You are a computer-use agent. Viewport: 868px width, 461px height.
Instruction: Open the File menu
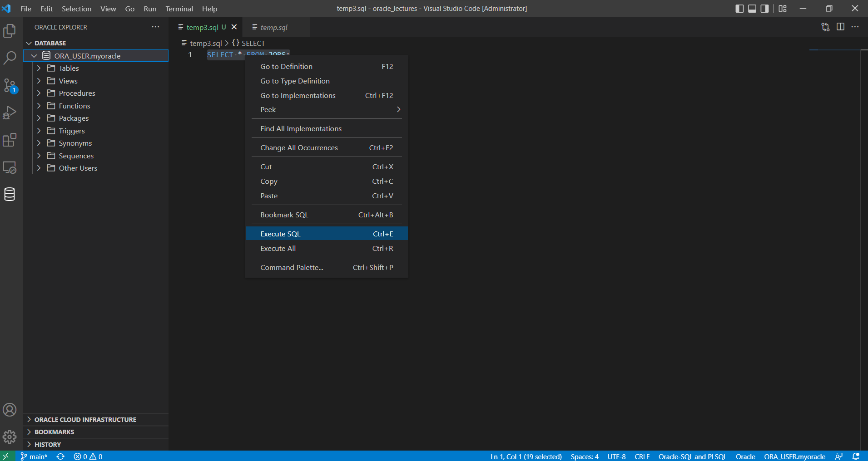(26, 9)
